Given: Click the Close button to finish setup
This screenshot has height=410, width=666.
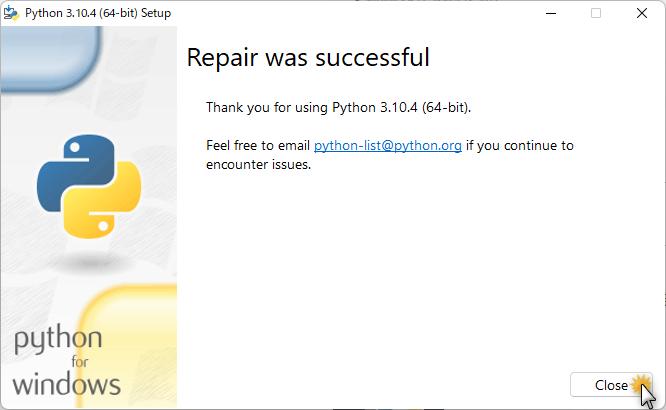Looking at the screenshot, I should tap(611, 385).
